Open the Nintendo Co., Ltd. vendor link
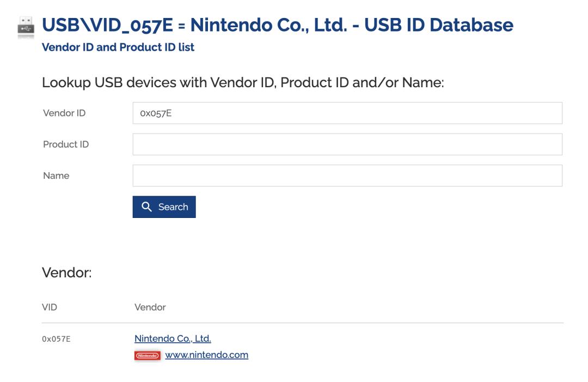588x382 pixels. coord(173,338)
